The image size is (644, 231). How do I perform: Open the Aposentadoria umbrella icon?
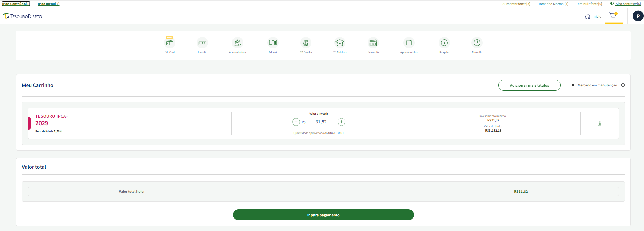[238, 43]
